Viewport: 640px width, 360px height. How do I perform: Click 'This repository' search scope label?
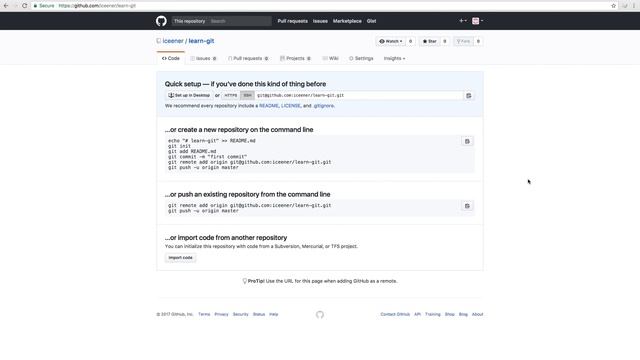(189, 21)
